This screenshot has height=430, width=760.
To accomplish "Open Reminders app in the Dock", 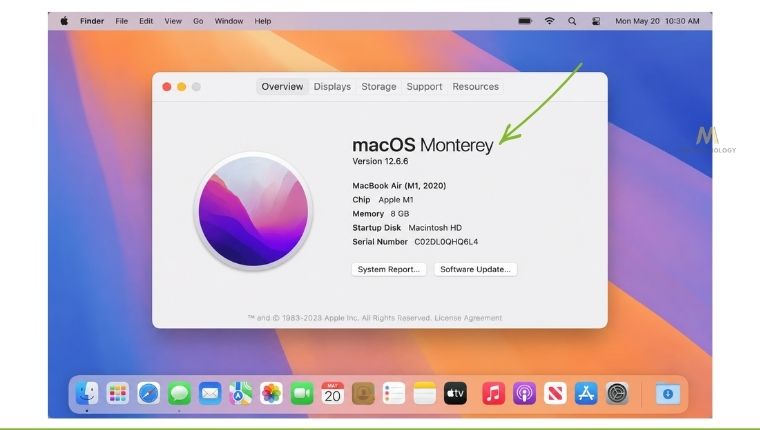I will click(394, 393).
